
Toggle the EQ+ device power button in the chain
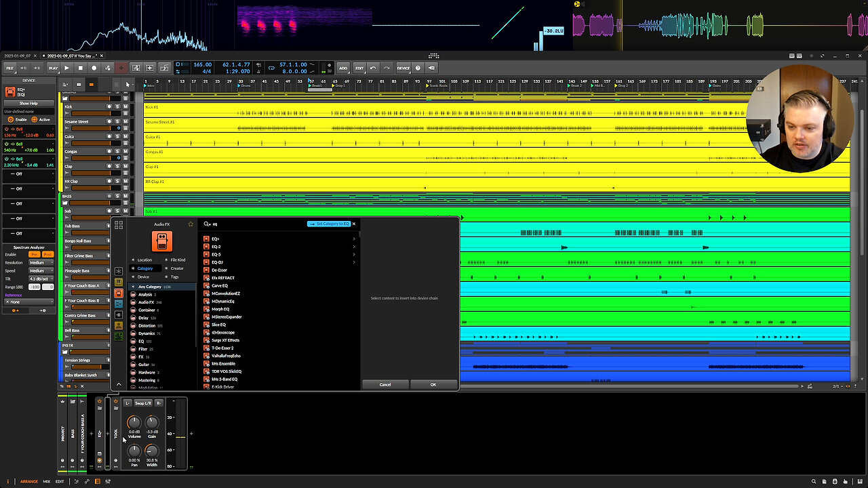(x=99, y=402)
